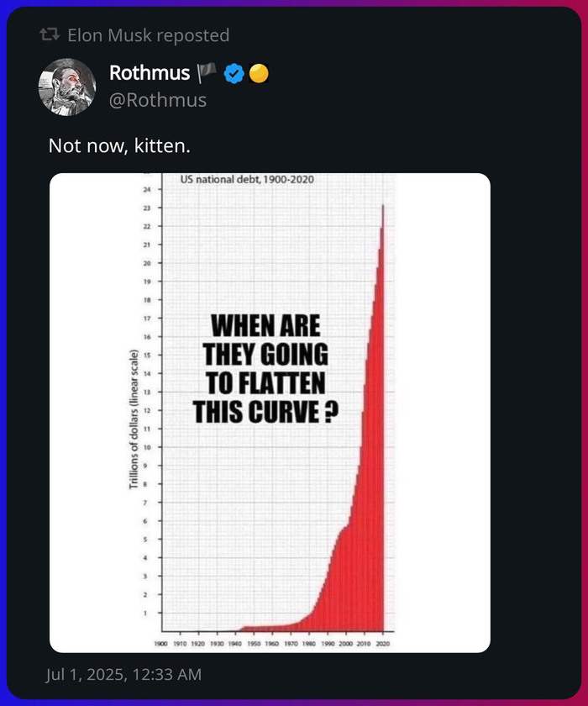Click the 1950 label on x-axis
The width and height of the screenshot is (588, 706).
coord(254,644)
